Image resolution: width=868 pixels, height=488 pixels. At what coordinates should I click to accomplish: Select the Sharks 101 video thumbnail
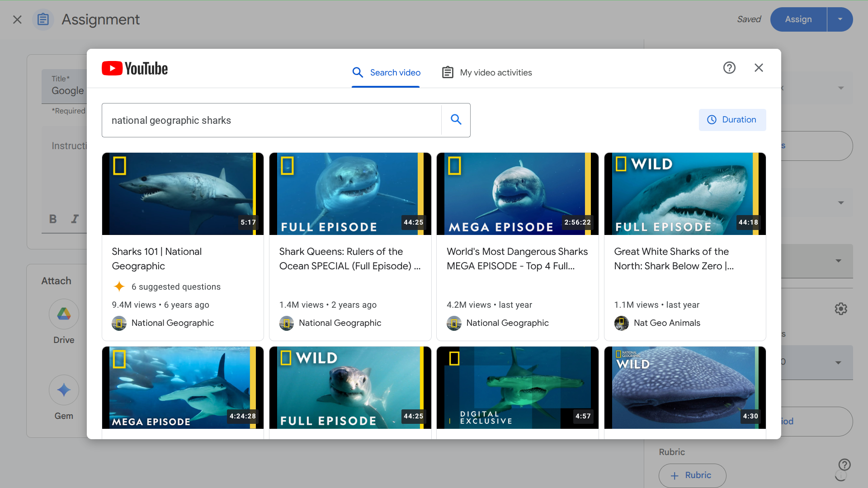click(183, 194)
